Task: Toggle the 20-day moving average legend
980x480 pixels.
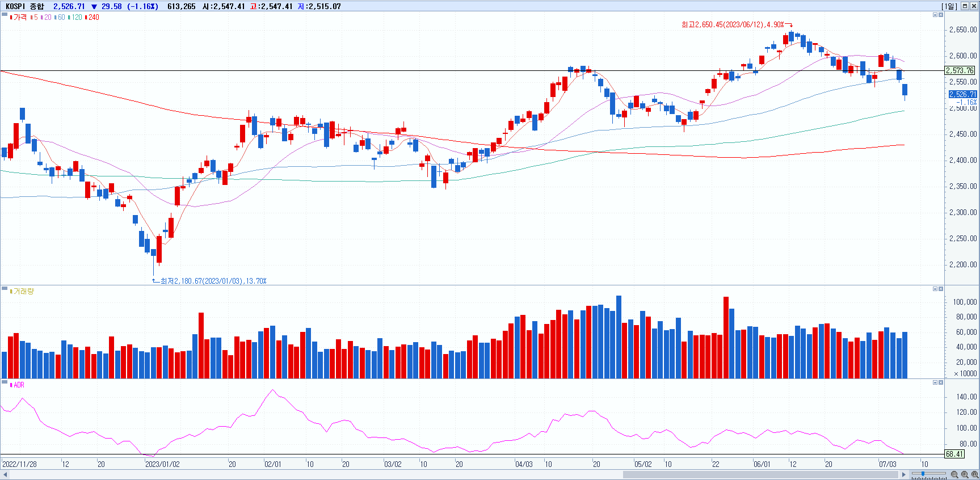Action: 46,18
